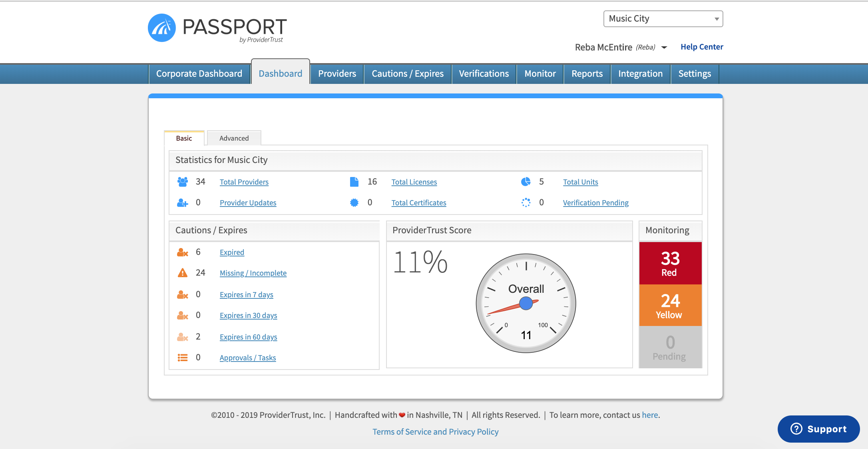Open the Total Certificates link
This screenshot has width=868, height=449.
pos(419,203)
